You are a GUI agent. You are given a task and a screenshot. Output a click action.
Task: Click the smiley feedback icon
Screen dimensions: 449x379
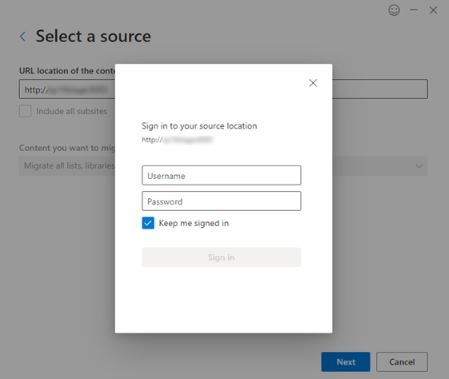tap(394, 10)
